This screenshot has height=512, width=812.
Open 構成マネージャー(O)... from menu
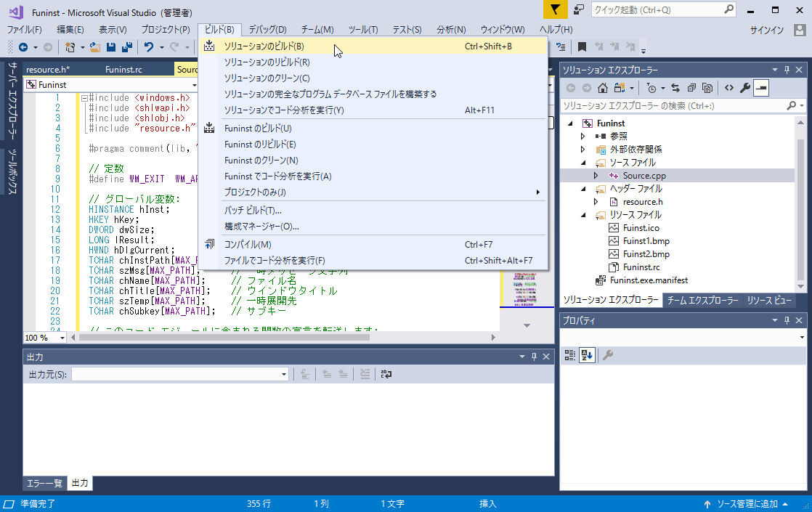click(373, 227)
